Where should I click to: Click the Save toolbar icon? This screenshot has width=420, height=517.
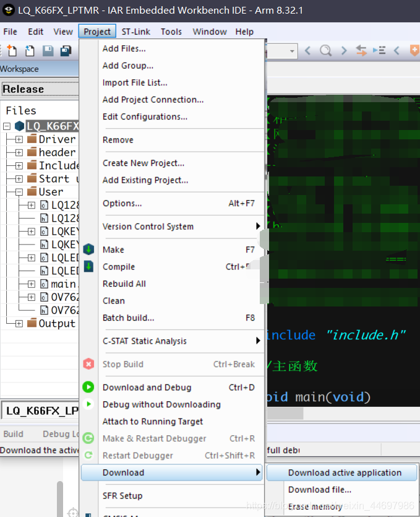point(48,50)
